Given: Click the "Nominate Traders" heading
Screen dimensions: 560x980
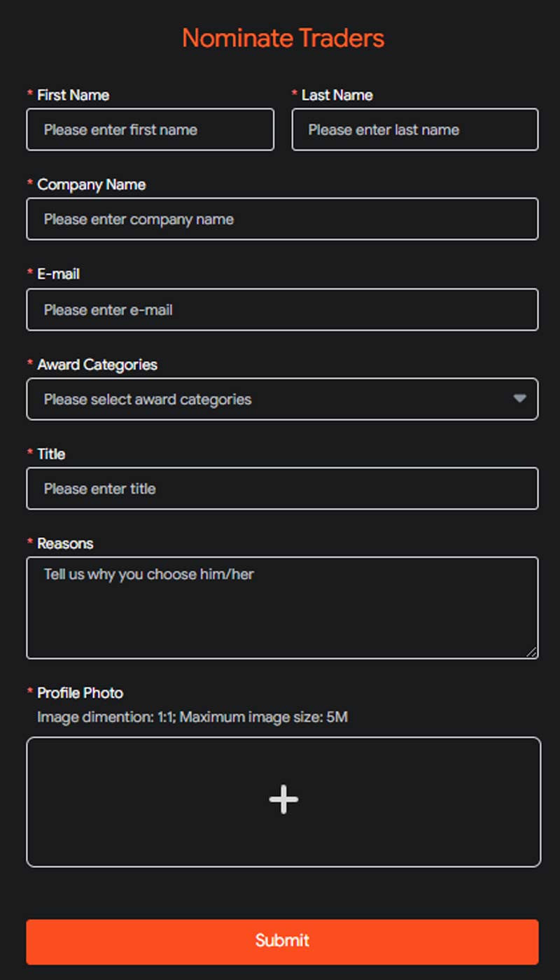Looking at the screenshot, I should (x=283, y=38).
